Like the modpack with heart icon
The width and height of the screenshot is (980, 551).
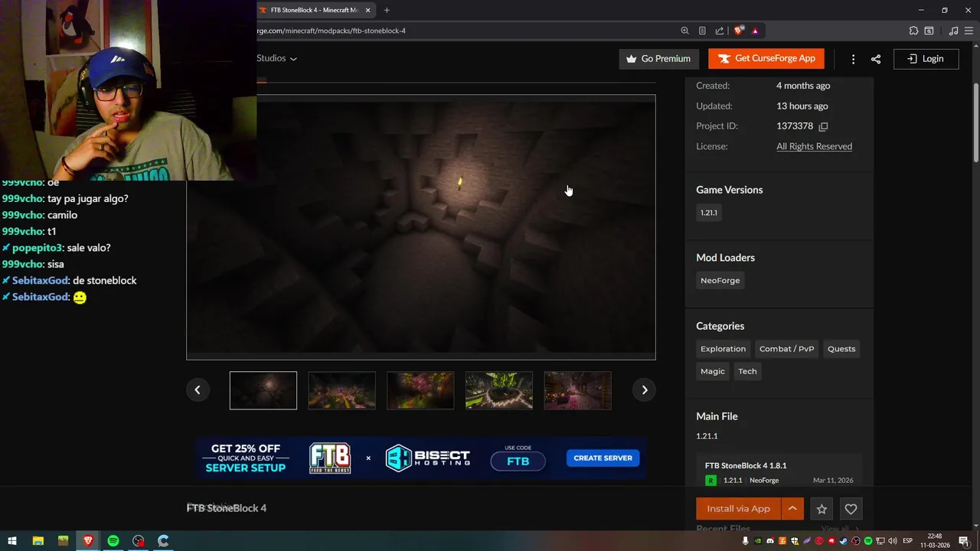(851, 509)
